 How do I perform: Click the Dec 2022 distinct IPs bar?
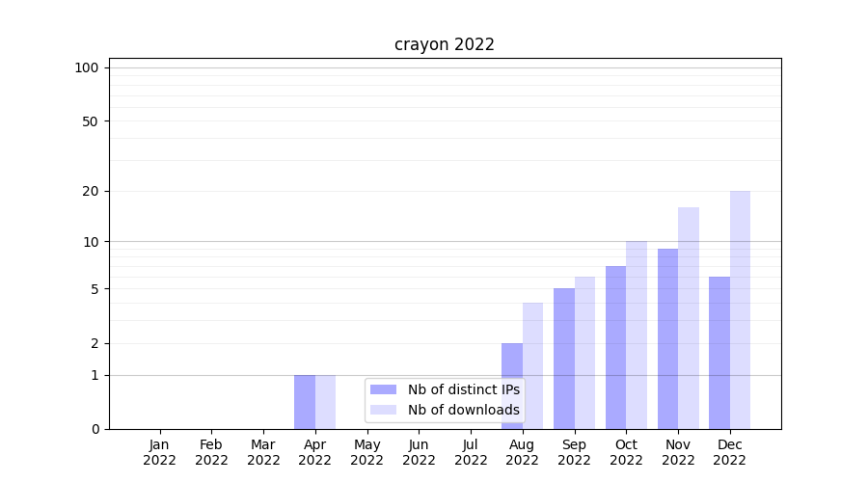(719, 353)
